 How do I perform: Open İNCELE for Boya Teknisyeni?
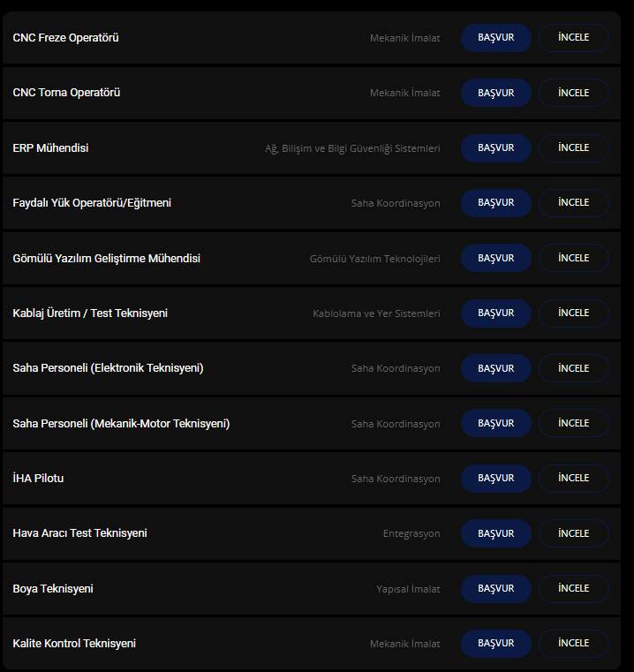574,589
